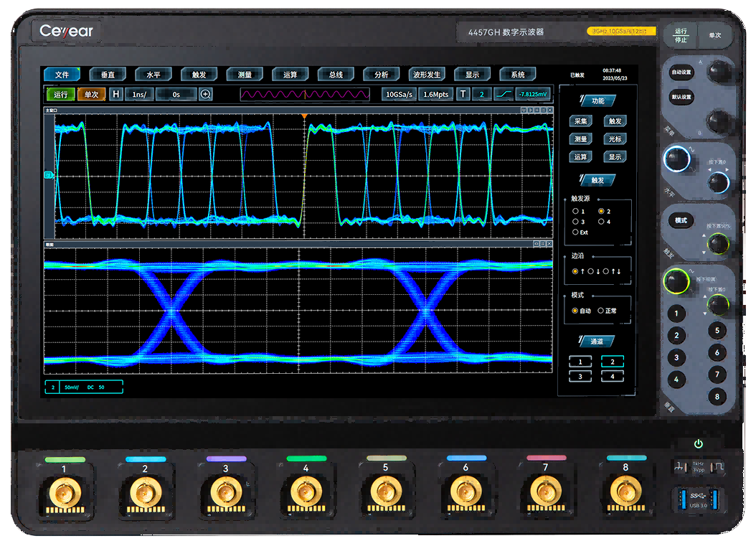
Task: Open the 文件 (File) menu
Action: pos(62,75)
